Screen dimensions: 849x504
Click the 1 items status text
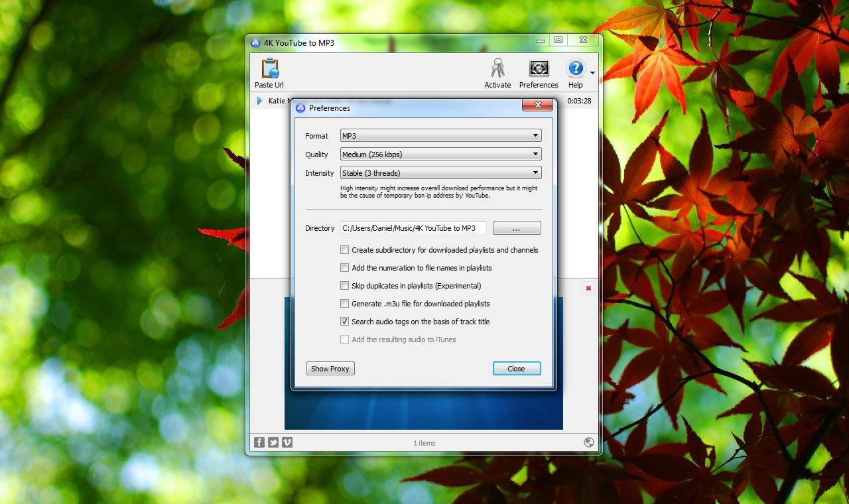(424, 443)
